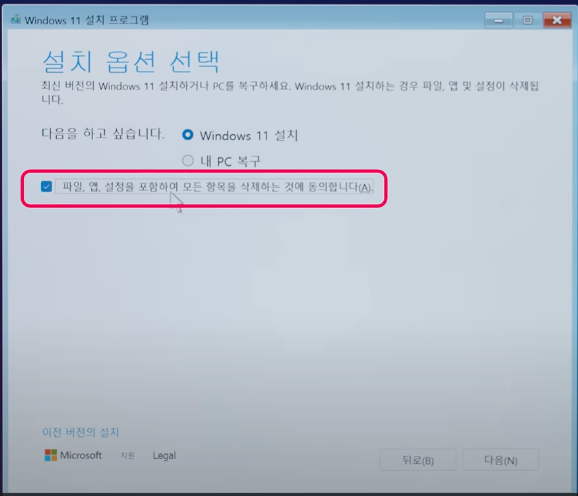Close the Windows 11 setup window
Viewport: 578px width, 496px height.
click(x=557, y=20)
